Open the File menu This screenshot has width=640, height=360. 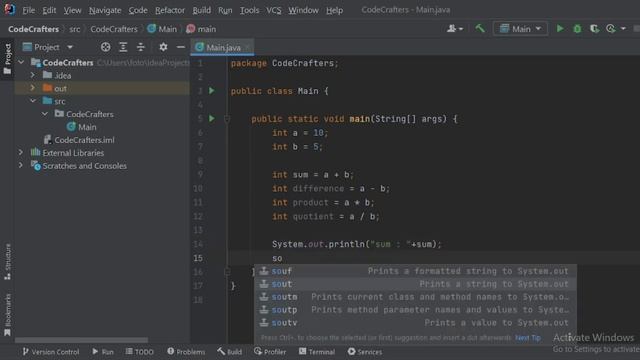point(28,10)
